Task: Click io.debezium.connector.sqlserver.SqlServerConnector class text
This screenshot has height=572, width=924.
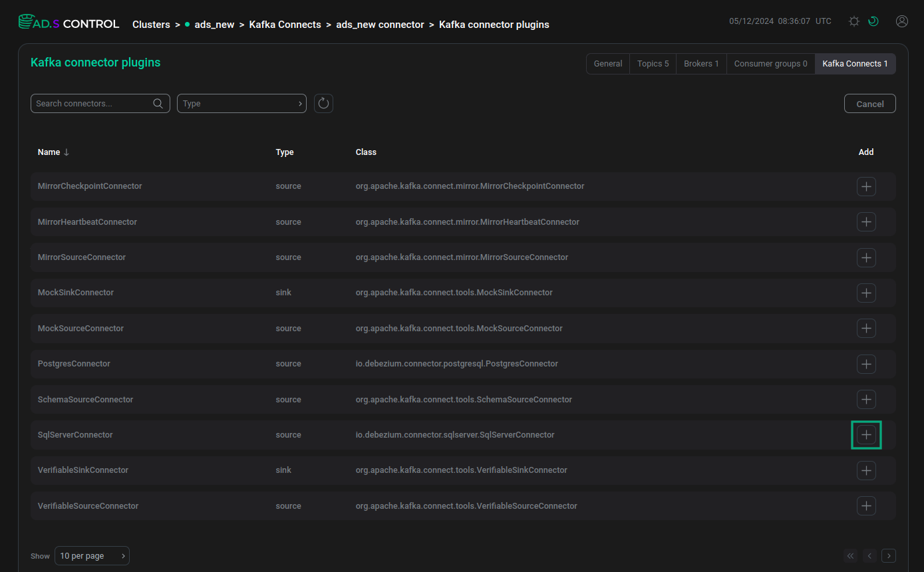Action: (455, 435)
